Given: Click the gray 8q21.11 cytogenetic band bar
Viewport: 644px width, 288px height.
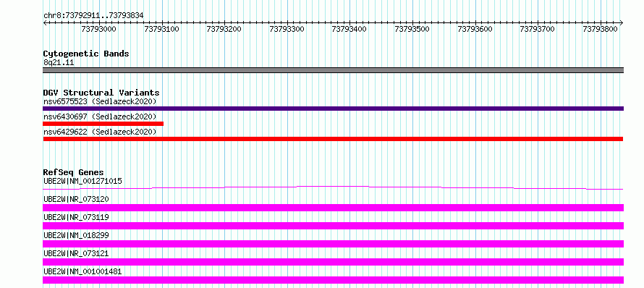Looking at the screenshot, I should coord(333,70).
